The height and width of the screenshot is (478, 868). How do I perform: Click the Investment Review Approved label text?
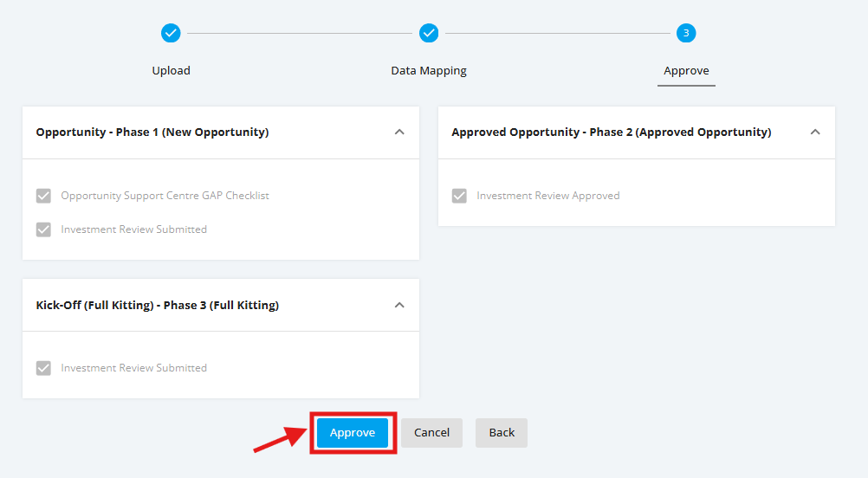click(548, 196)
